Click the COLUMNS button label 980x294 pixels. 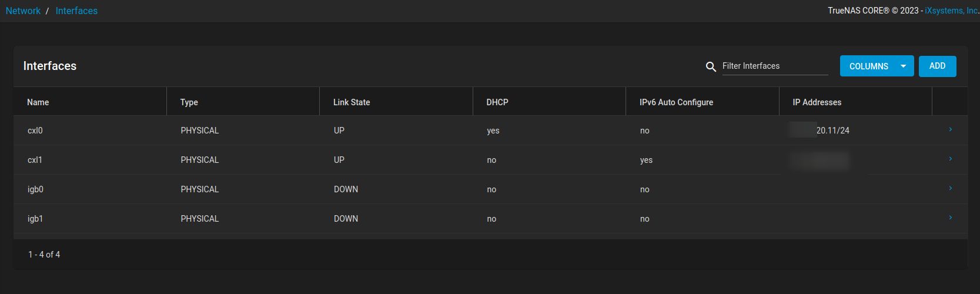pyautogui.click(x=869, y=66)
